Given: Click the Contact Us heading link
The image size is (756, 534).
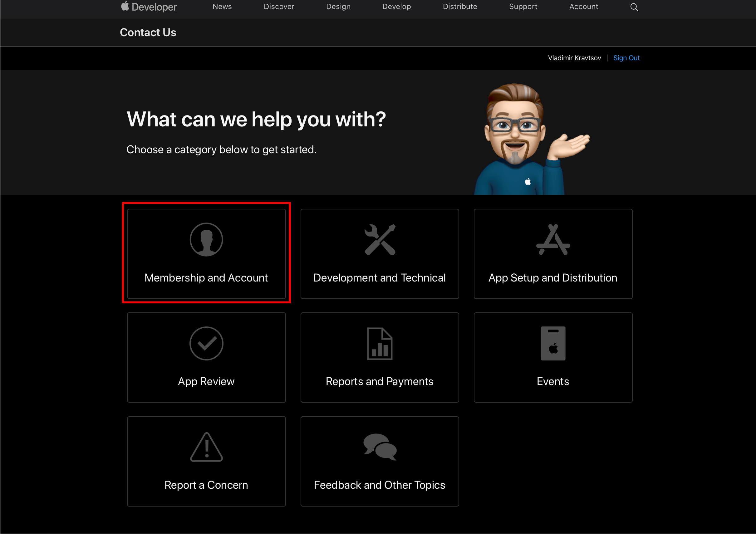Looking at the screenshot, I should coord(148,32).
